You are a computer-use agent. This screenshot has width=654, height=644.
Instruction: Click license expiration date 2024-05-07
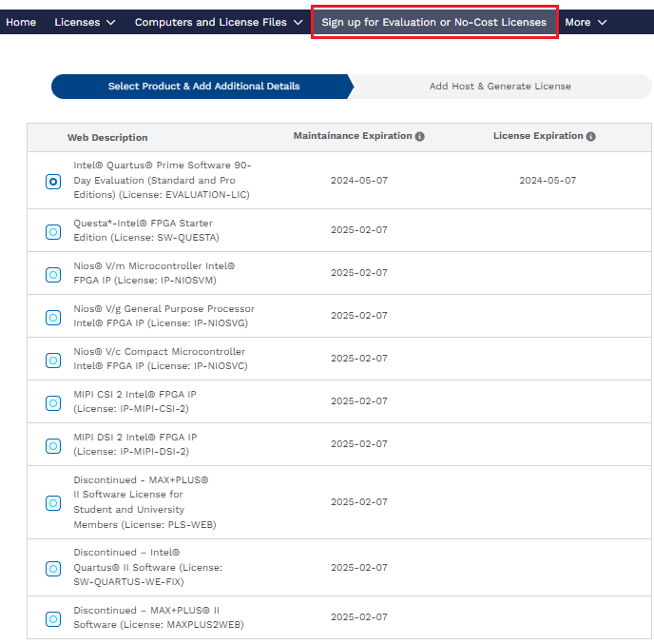pos(548,181)
